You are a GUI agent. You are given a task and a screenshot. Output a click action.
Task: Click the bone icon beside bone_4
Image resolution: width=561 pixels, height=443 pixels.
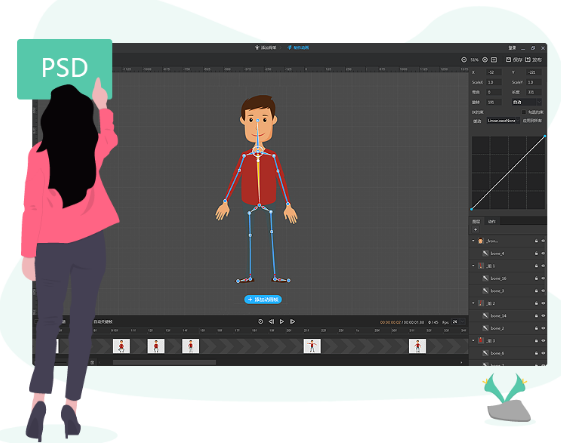pyautogui.click(x=486, y=253)
